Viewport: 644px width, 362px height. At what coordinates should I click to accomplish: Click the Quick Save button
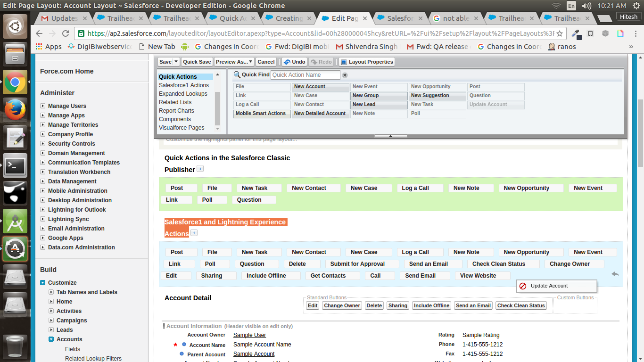point(197,62)
